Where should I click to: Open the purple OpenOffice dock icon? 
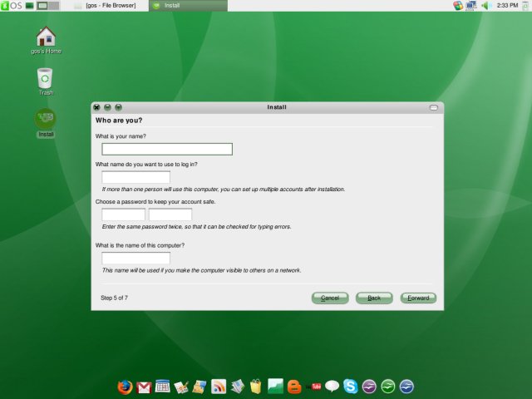[x=369, y=387]
